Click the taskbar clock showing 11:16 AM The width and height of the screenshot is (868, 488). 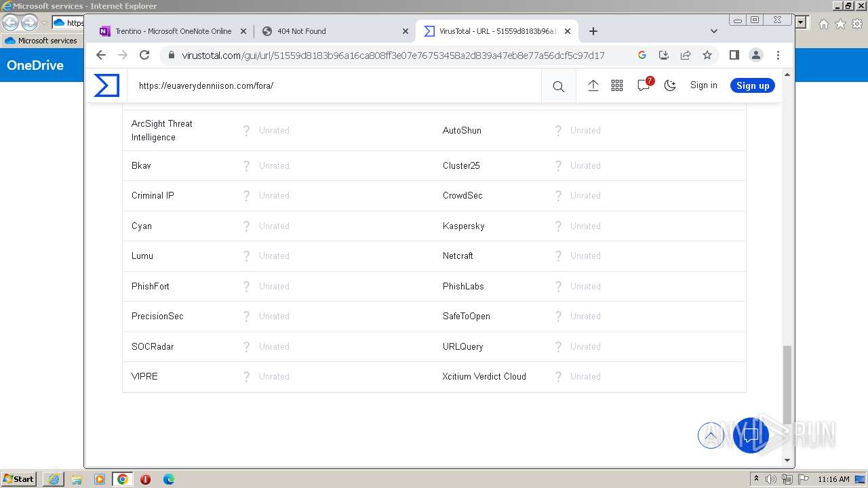pyautogui.click(x=834, y=479)
